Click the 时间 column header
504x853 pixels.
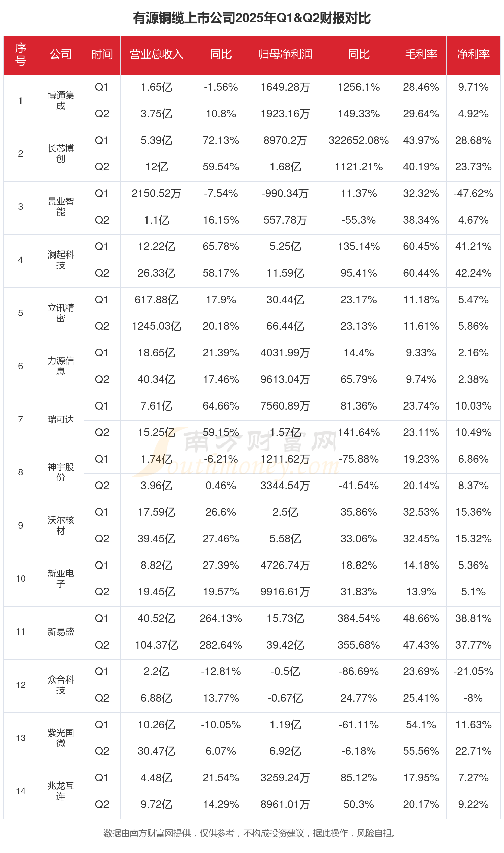[x=102, y=54]
